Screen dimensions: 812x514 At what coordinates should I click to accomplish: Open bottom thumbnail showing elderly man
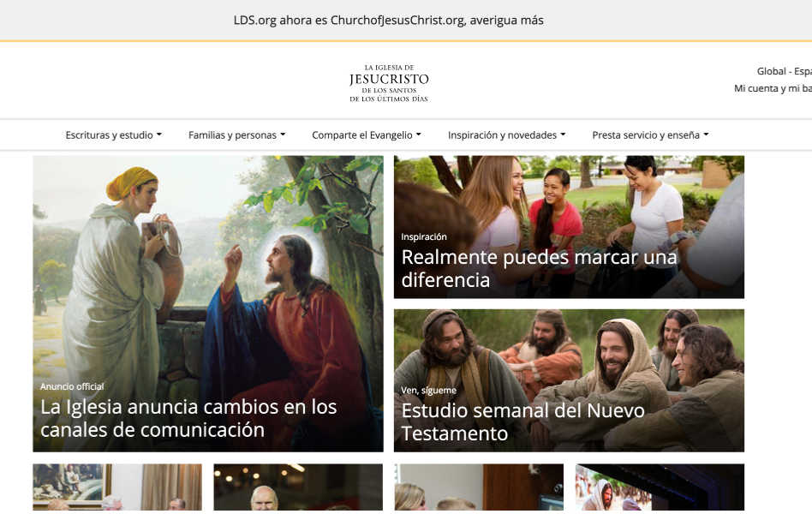298,487
